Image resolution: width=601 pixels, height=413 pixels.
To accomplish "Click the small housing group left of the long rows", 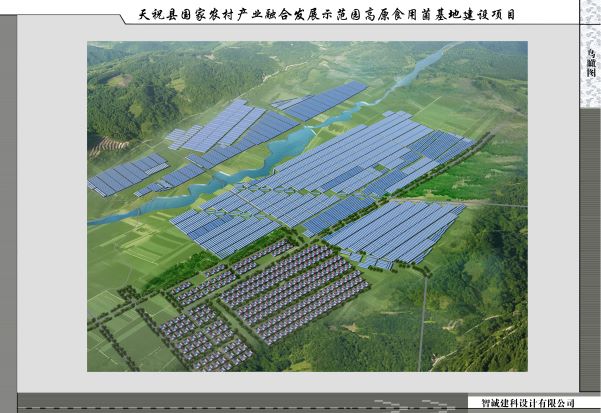I will click(x=205, y=283).
